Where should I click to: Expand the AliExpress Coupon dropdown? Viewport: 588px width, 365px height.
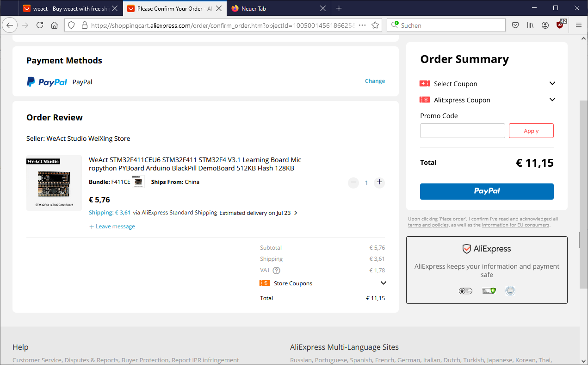[x=552, y=100]
